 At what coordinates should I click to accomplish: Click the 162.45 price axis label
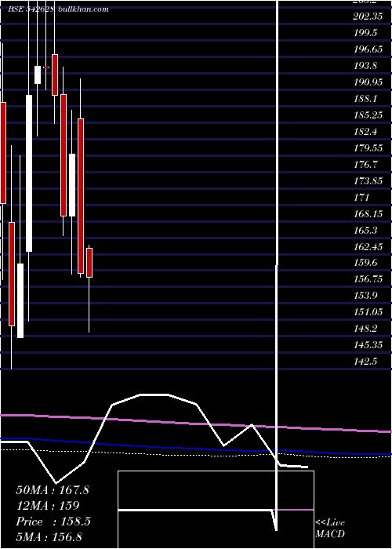[368, 247]
